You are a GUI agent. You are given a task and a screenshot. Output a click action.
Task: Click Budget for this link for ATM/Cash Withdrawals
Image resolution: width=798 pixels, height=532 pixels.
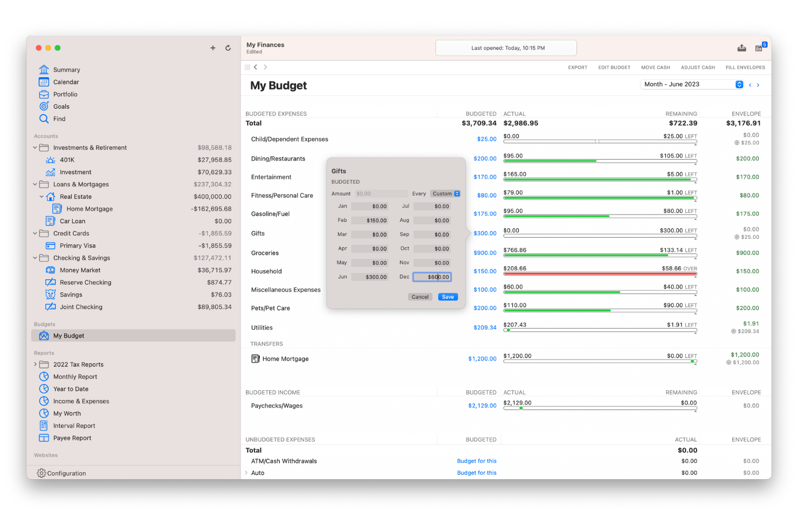tap(477, 461)
